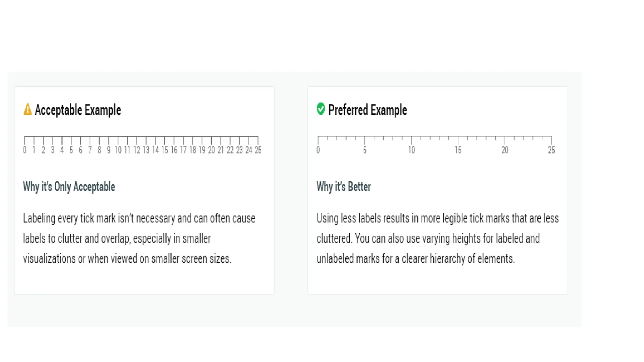644x362 pixels.
Task: Select the "Acceptable Example" heading
Action: coord(78,110)
